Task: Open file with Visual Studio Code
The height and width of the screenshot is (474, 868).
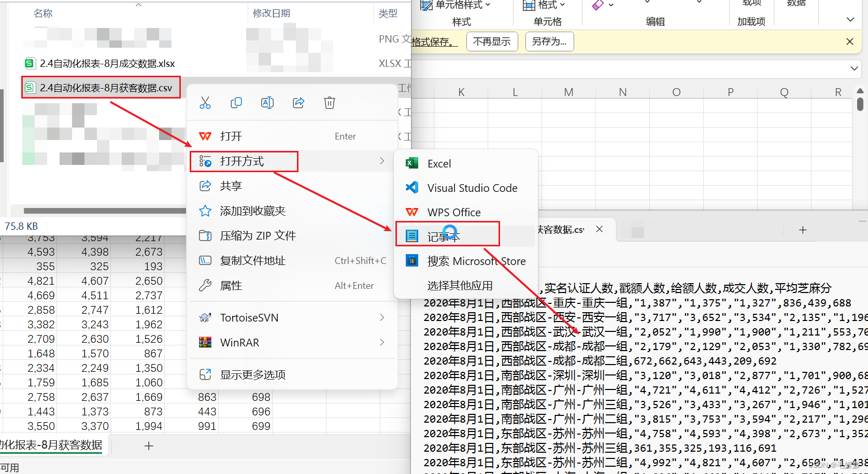Action: [466, 188]
